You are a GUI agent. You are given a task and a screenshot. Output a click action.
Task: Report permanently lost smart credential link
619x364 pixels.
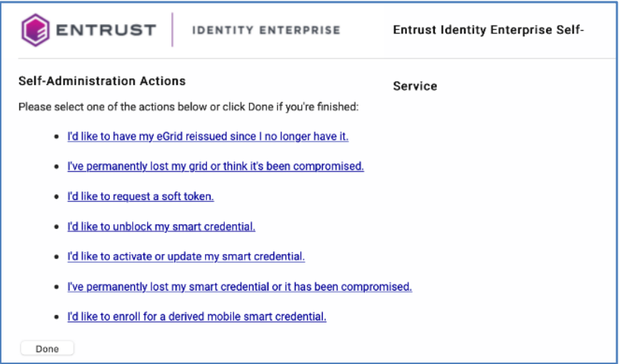coord(240,287)
